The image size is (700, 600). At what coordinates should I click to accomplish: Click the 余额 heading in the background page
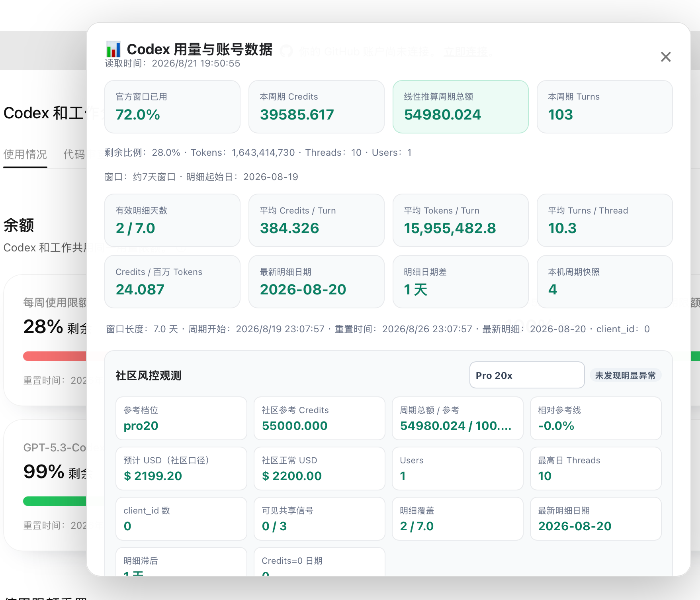(x=19, y=225)
